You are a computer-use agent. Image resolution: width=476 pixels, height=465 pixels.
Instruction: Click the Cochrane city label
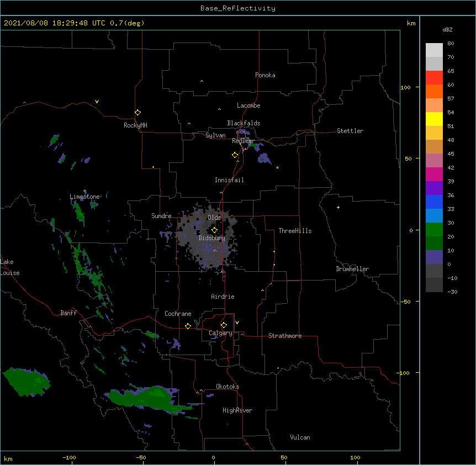(178, 314)
